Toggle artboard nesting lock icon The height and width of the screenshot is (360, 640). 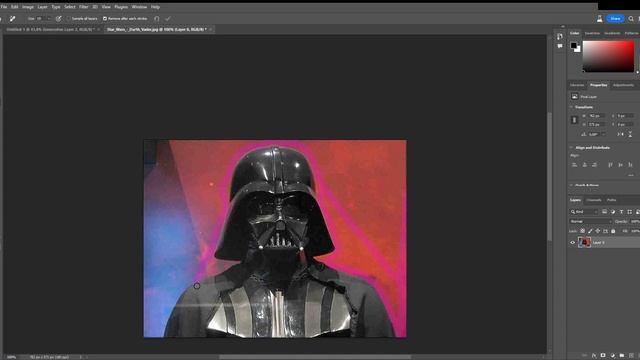(605, 231)
